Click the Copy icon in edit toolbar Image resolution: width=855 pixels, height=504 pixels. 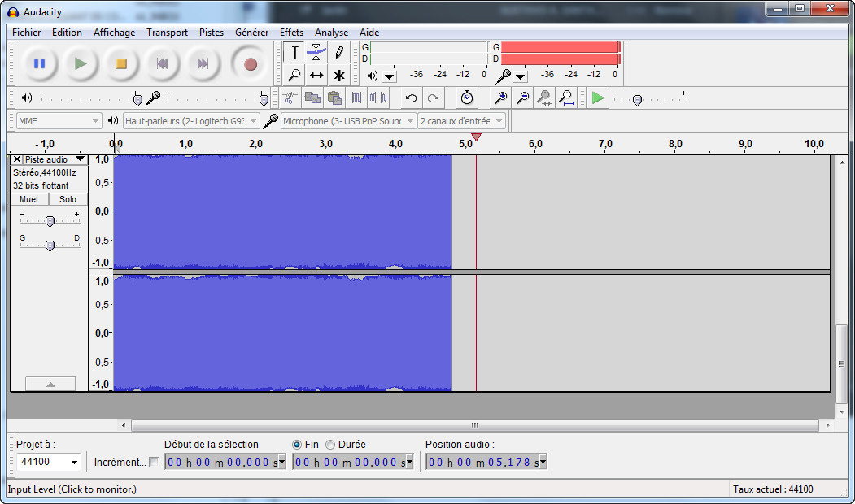(x=312, y=98)
